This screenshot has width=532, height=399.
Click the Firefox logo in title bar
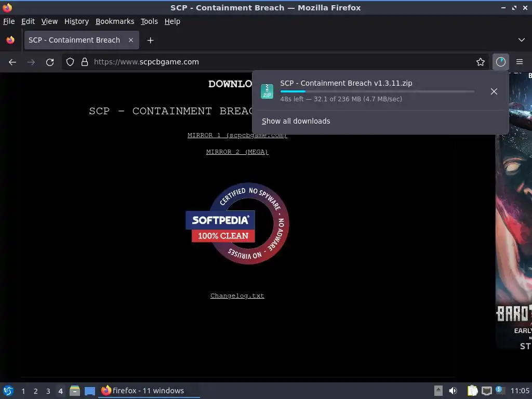pyautogui.click(x=7, y=7)
